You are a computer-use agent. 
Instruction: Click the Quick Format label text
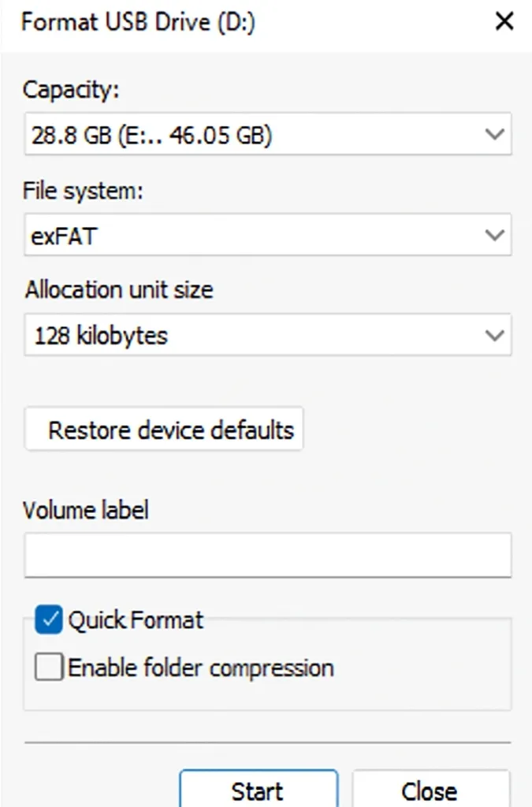coord(136,621)
